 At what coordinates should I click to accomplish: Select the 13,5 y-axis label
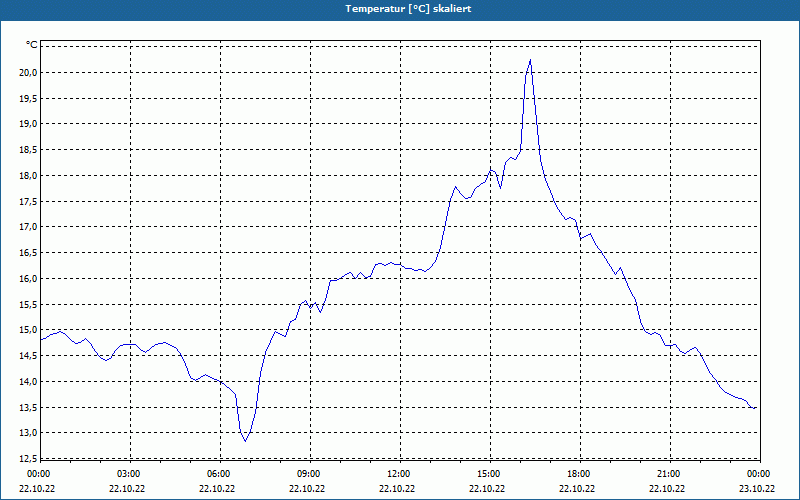pos(29,407)
